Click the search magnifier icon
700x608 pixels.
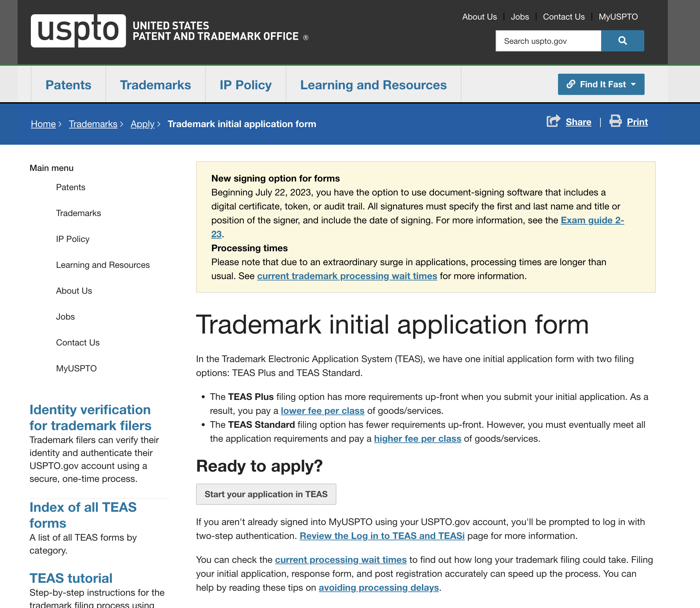[x=622, y=40]
